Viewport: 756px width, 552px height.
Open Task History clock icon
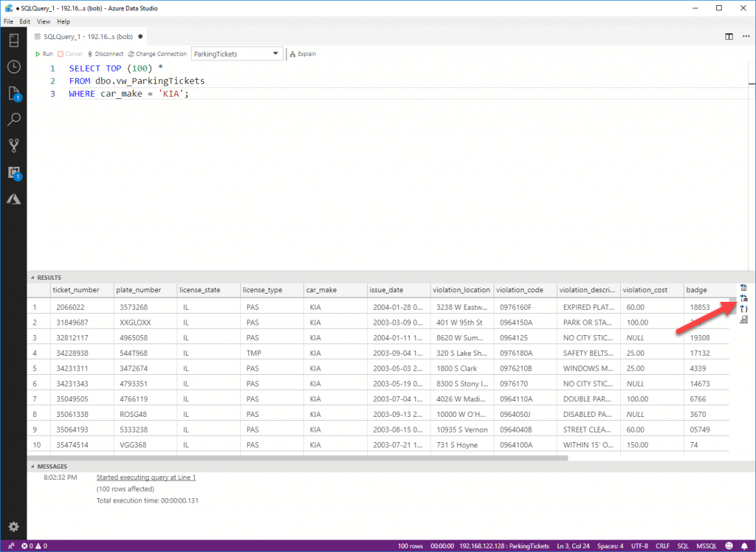click(13, 66)
